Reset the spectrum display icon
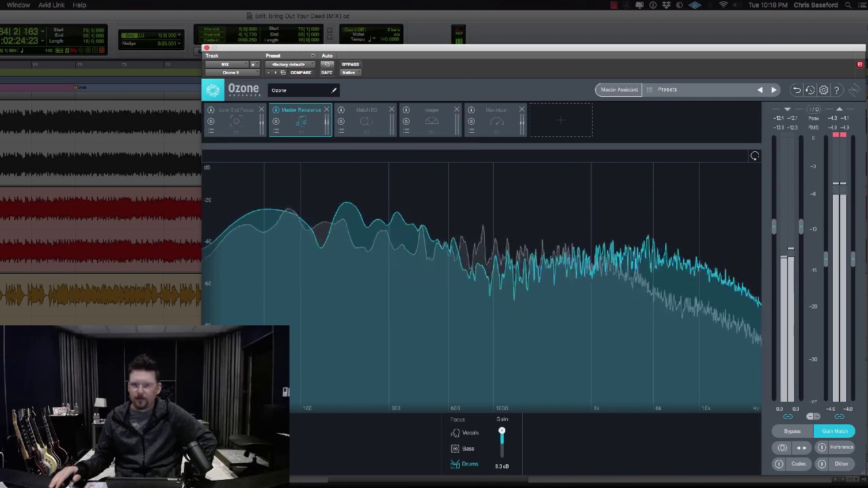 point(755,156)
